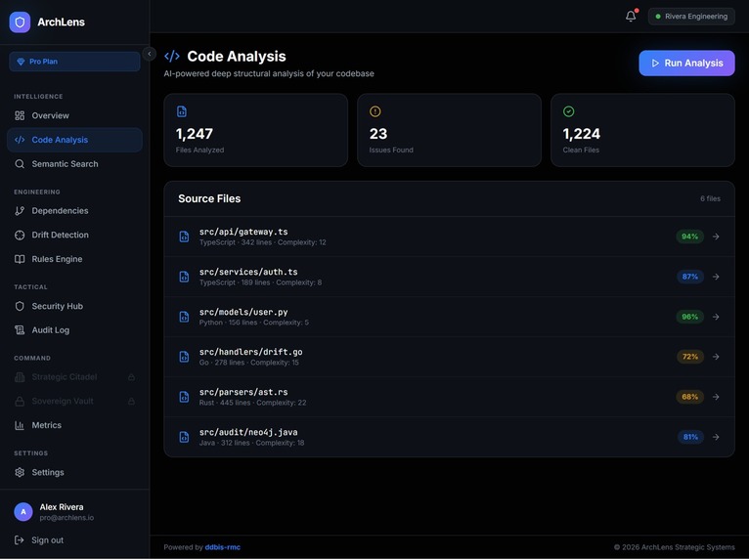Click the Issues Found warning icon
The height and width of the screenshot is (560, 749).
(x=374, y=111)
